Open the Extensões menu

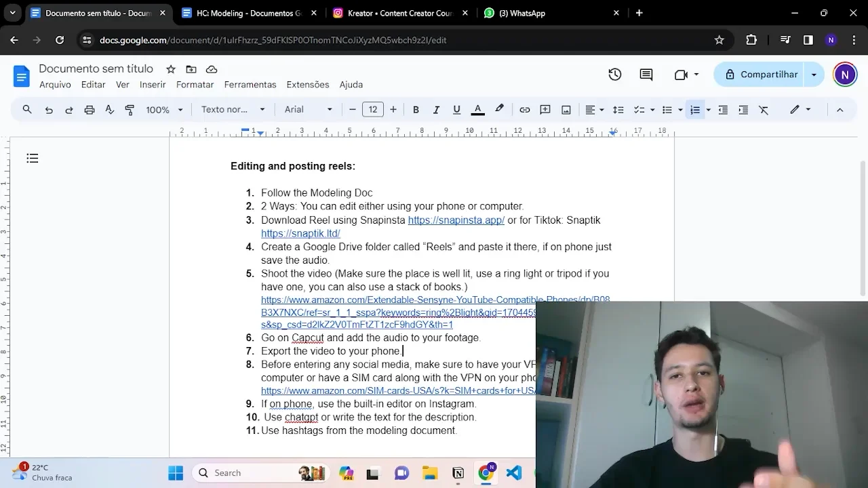(308, 85)
